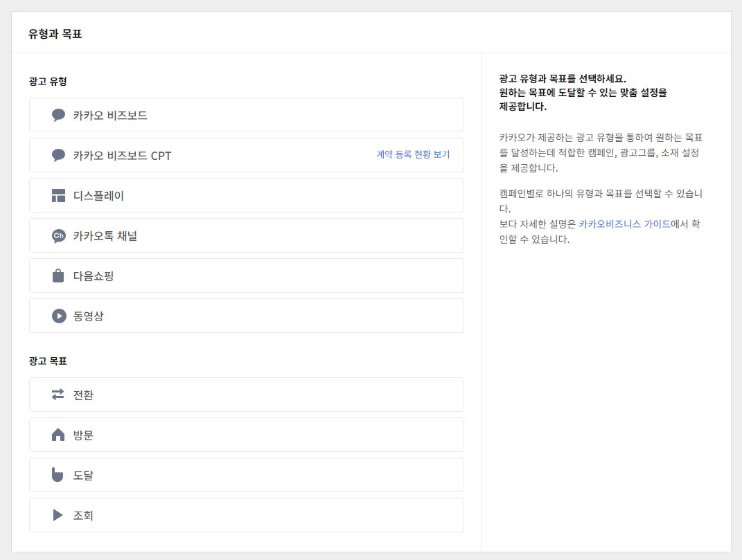Click the 다음쇼핑 shopping bag icon
This screenshot has width=742, height=560.
pos(58,276)
